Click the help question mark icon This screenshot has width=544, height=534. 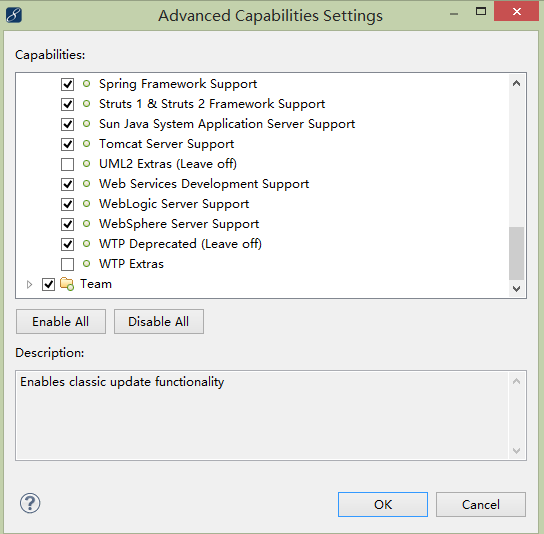tap(30, 503)
